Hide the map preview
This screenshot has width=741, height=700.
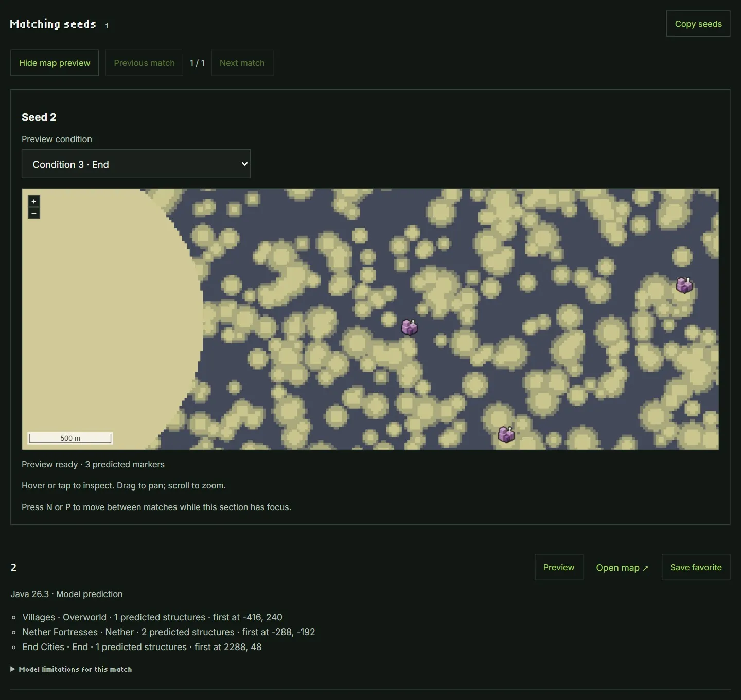(x=55, y=63)
